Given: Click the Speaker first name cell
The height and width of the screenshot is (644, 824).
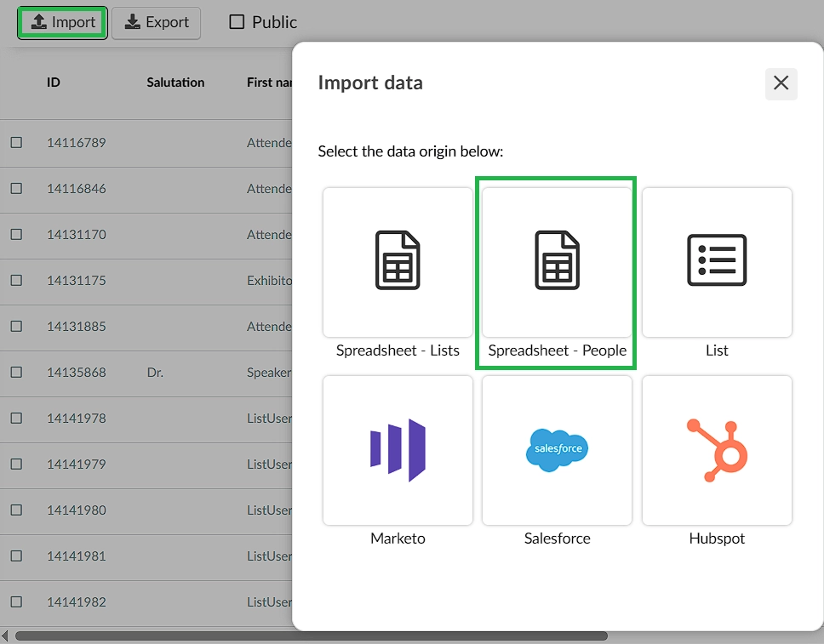Looking at the screenshot, I should pyautogui.click(x=269, y=373).
